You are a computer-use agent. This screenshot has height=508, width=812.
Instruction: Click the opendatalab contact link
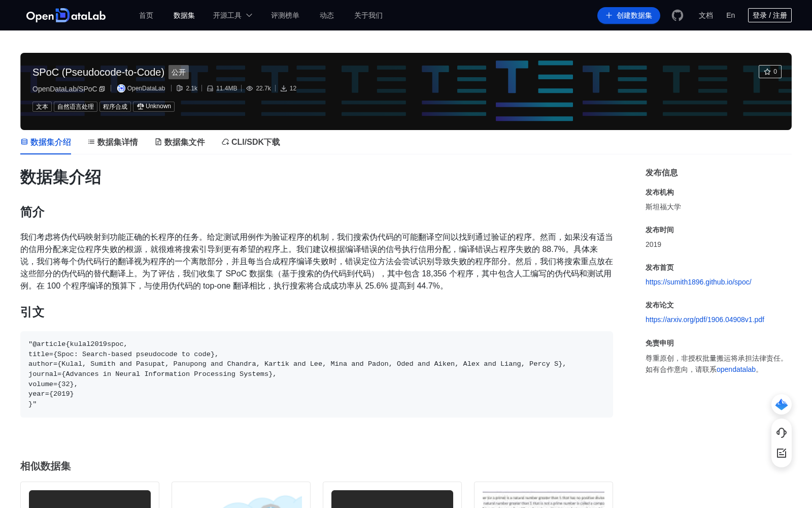pos(736,369)
